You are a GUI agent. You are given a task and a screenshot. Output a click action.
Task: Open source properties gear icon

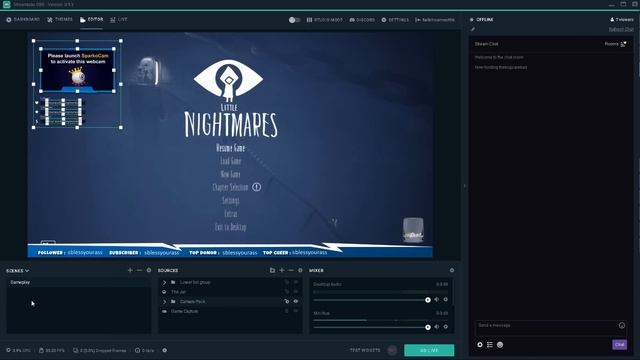click(x=300, y=270)
